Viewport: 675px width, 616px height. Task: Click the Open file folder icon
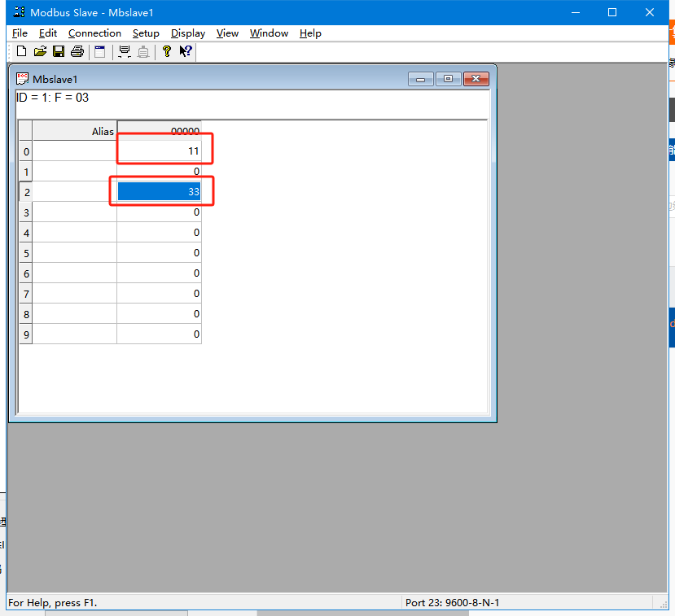click(x=40, y=51)
